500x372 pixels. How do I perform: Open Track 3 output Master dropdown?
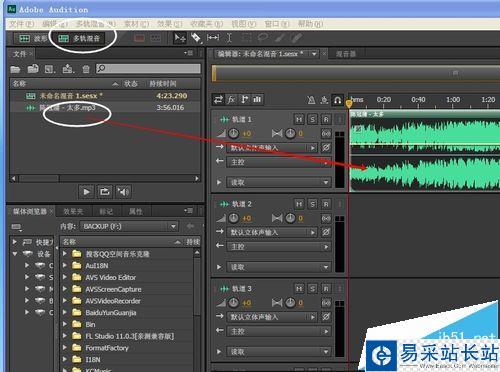tap(279, 332)
